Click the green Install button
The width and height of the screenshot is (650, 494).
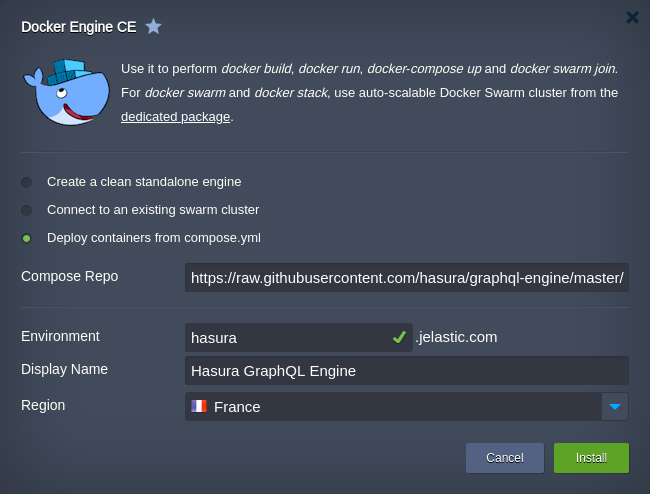tap(592, 458)
